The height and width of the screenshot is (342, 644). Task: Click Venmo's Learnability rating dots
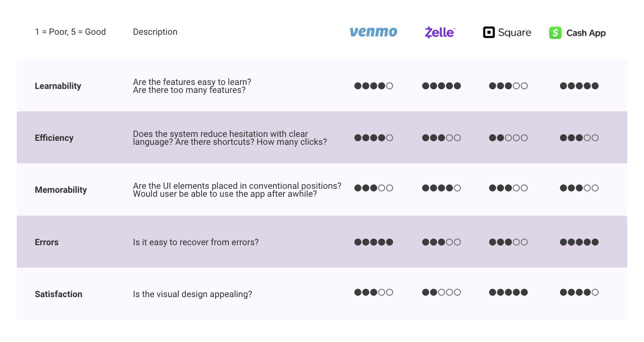pos(374,86)
